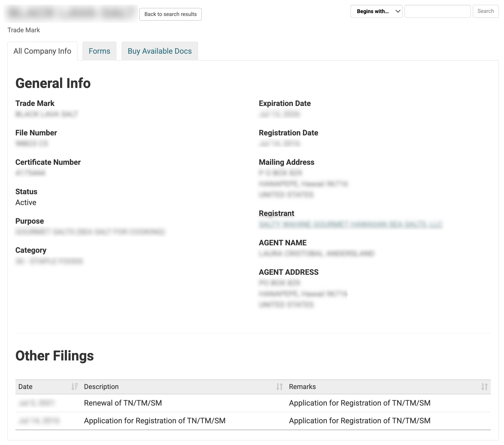Sort filings by the Description column icon
This screenshot has height=445, width=504.
[279, 387]
